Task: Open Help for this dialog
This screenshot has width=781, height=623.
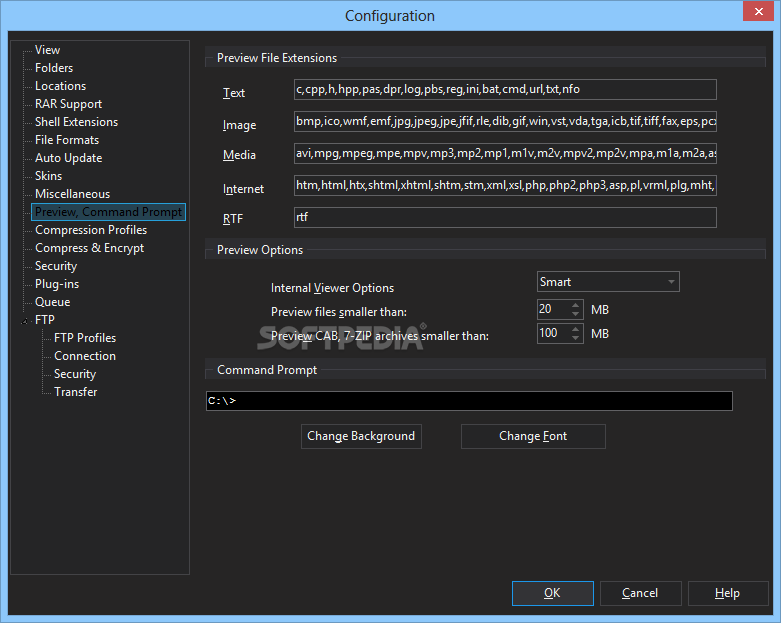Action: [x=728, y=593]
